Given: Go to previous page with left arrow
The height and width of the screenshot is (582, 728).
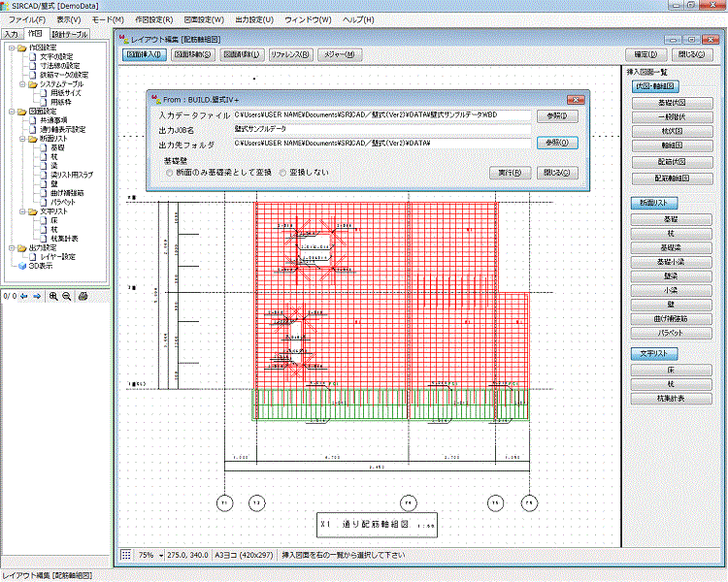Looking at the screenshot, I should pyautogui.click(x=23, y=296).
